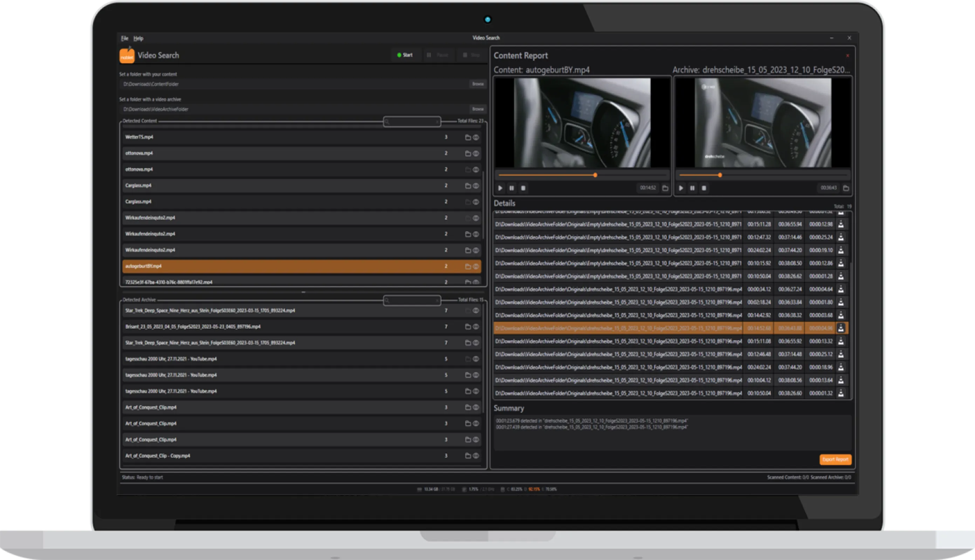This screenshot has height=560, width=975.
Task: Pause the archive video playback
Action: (692, 188)
